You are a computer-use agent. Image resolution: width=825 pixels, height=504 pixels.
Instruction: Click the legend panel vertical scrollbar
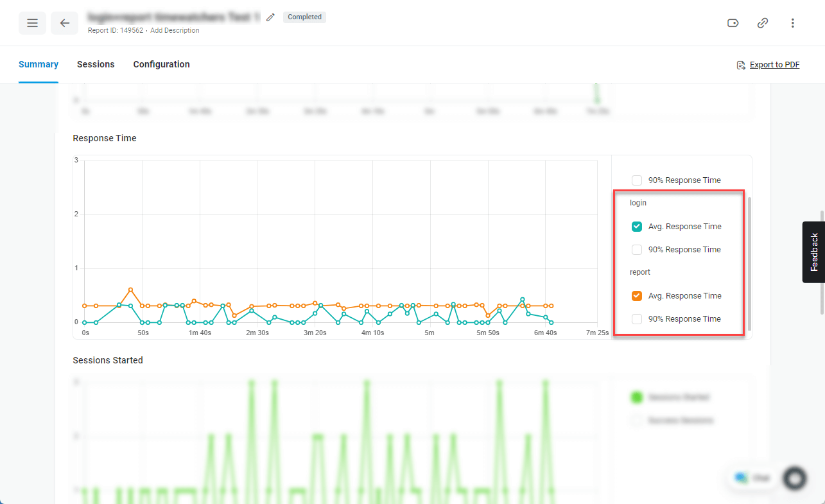[749, 263]
